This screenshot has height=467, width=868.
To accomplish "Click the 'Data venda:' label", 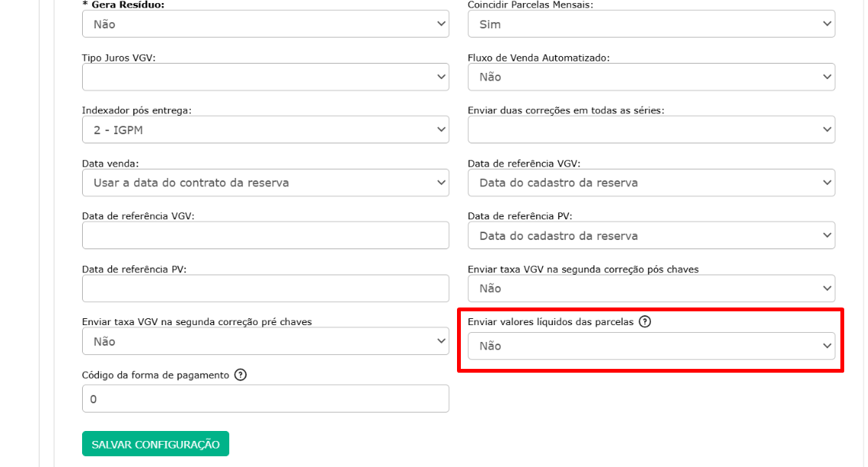I will [110, 163].
